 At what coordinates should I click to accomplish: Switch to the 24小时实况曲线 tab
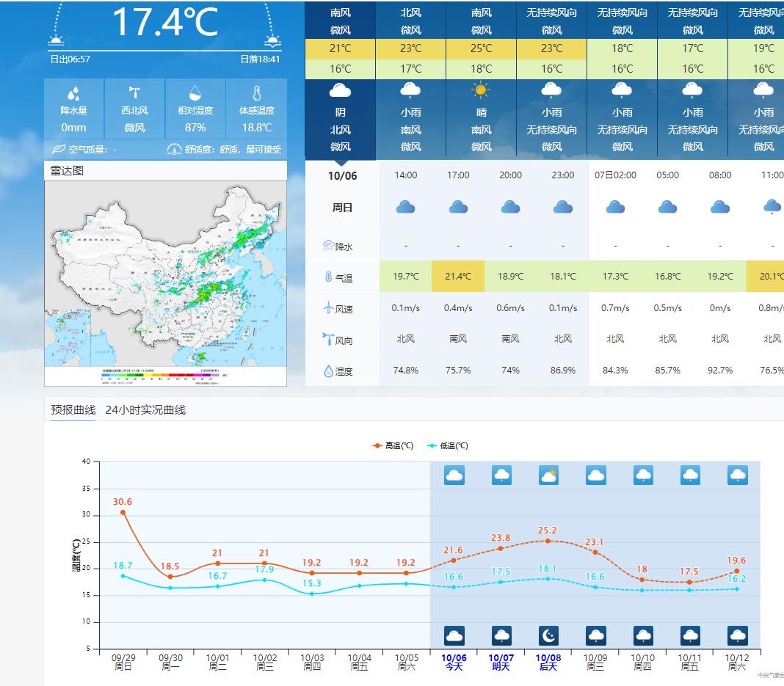[x=145, y=410]
